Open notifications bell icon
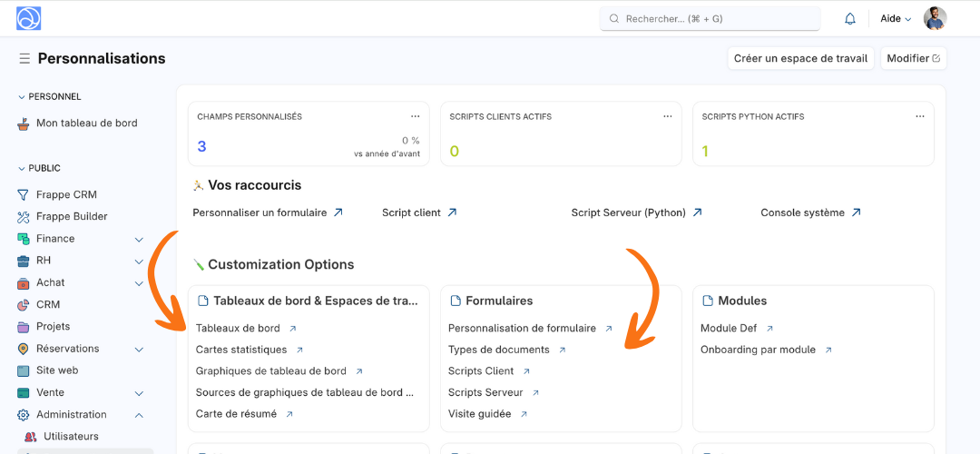The width and height of the screenshot is (980, 454). tap(850, 19)
